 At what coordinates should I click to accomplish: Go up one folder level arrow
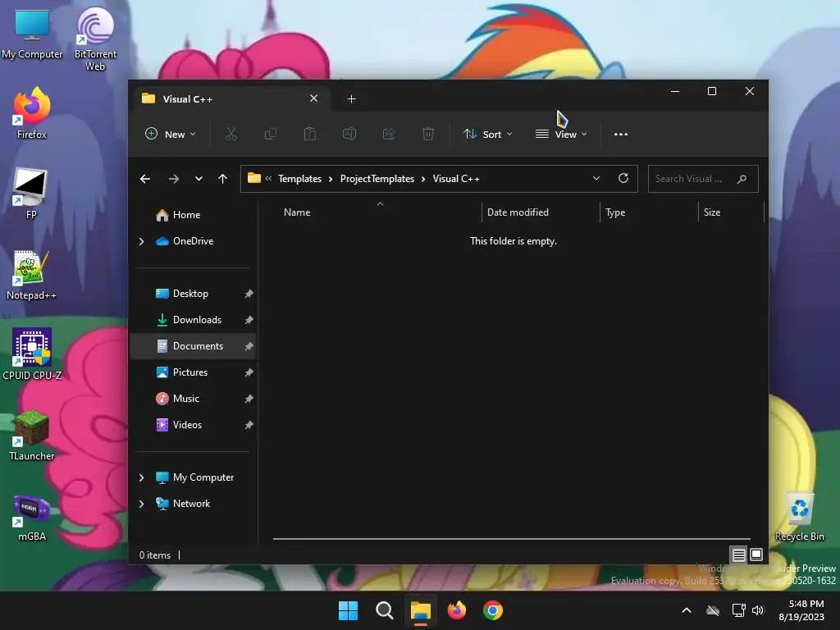pos(223,179)
